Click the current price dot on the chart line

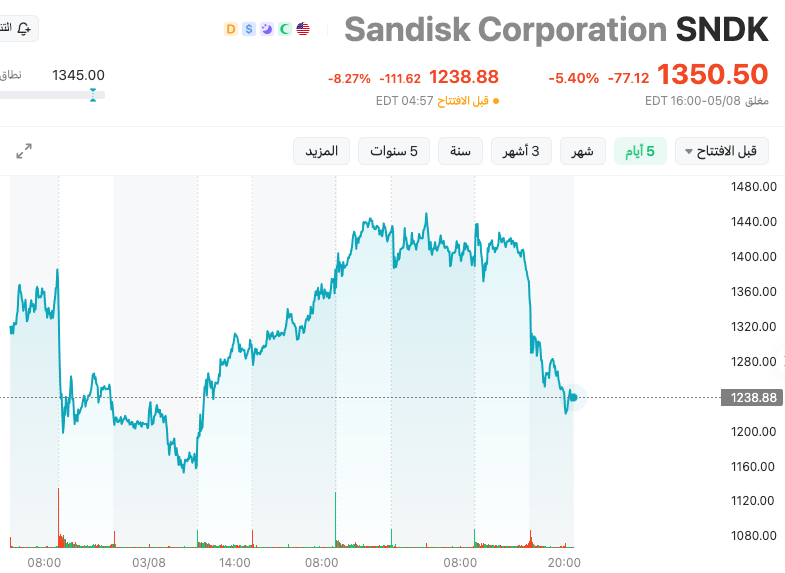pos(574,397)
